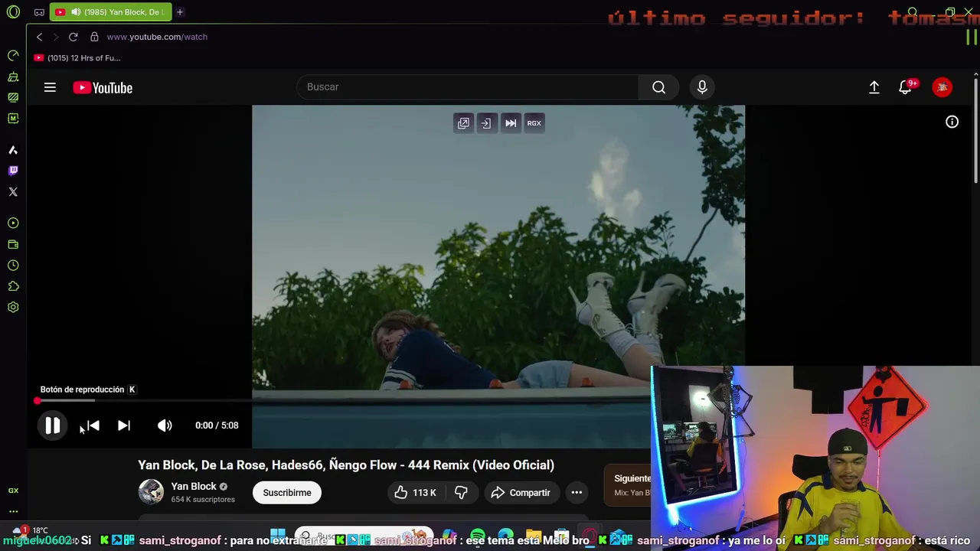Skip to the previous track

tap(93, 425)
